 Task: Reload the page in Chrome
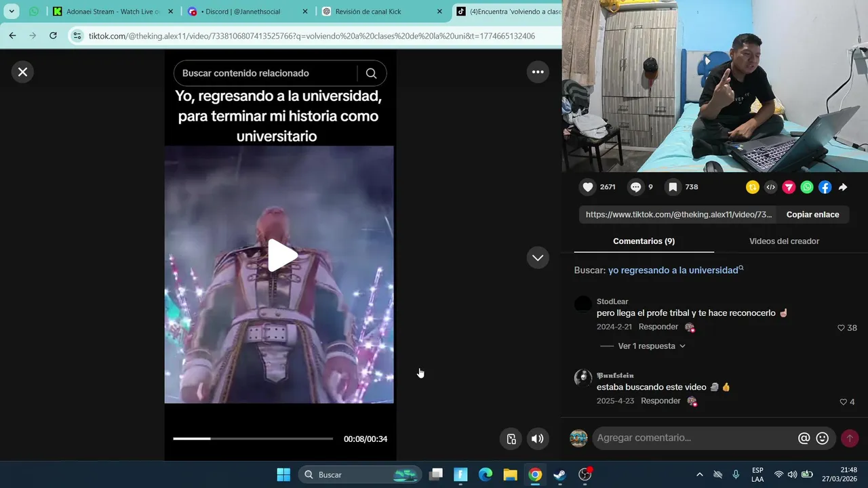coord(53,36)
